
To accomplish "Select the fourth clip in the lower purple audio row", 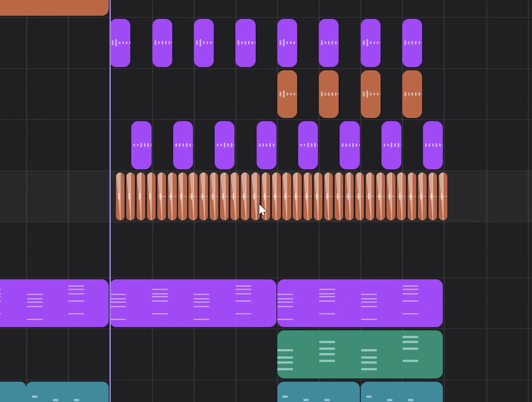I will pyautogui.click(x=266, y=145).
